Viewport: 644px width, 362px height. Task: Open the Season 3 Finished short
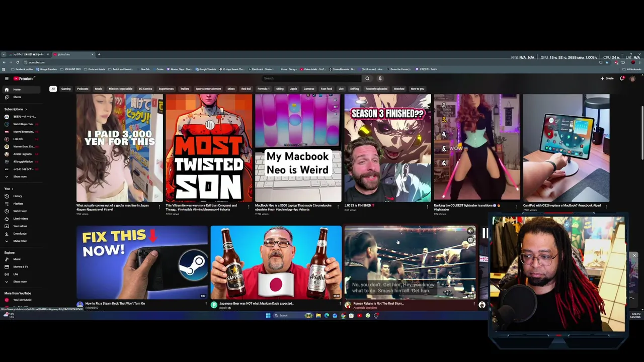(x=387, y=148)
